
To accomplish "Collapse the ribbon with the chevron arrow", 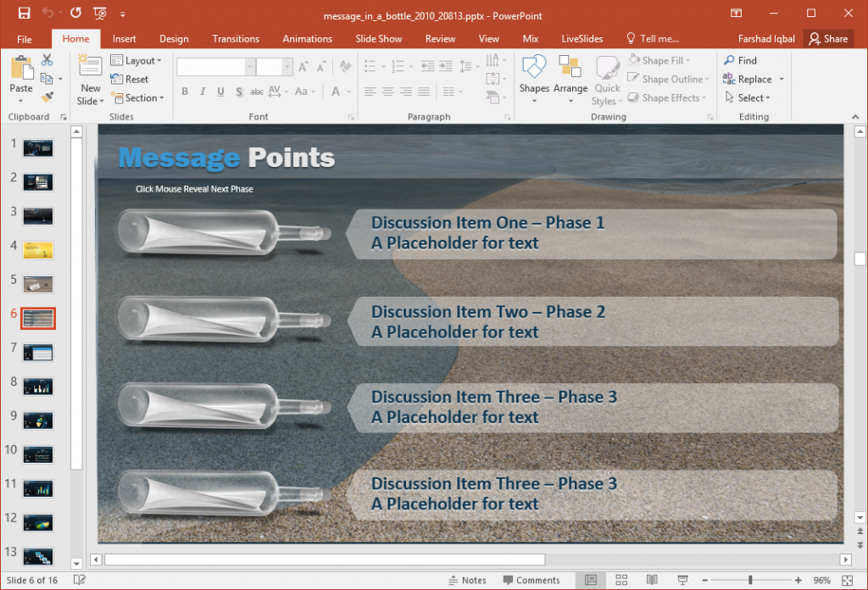I will (855, 117).
